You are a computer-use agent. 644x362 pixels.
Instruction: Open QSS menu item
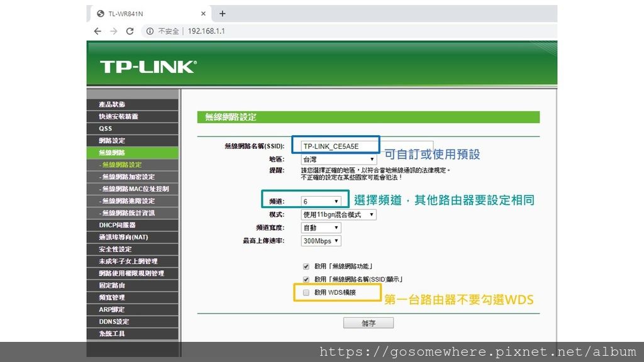[x=133, y=128]
